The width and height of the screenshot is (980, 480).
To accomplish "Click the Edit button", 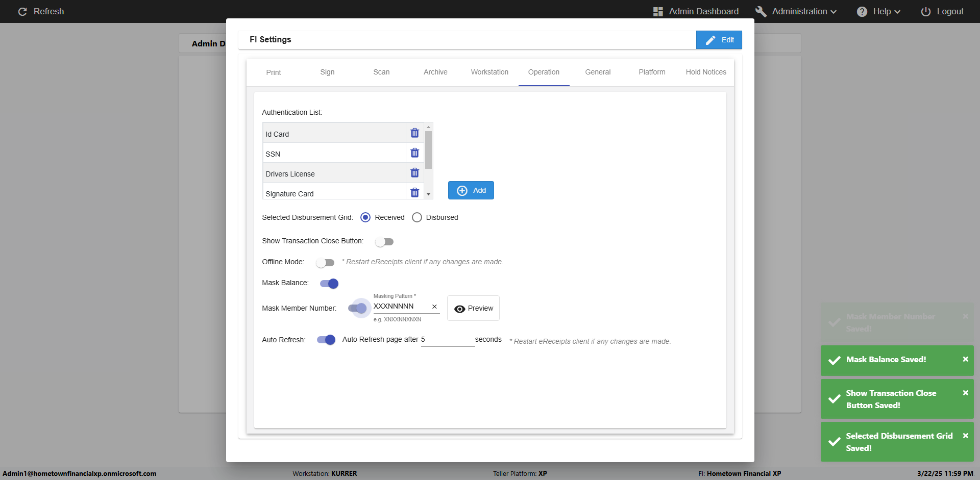I will point(719,40).
